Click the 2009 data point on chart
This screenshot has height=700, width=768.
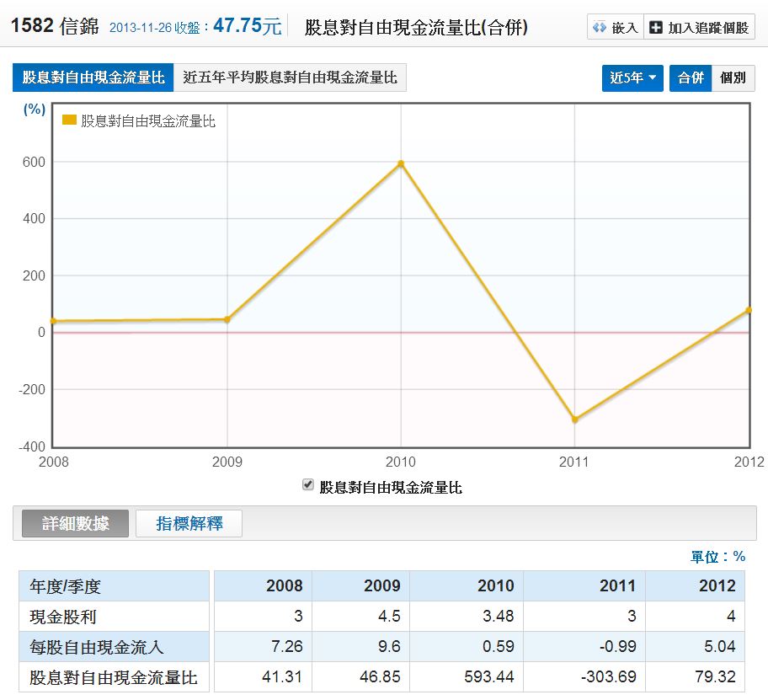[x=227, y=319]
